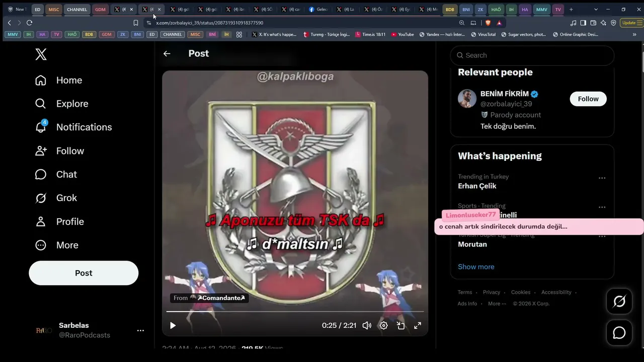644x362 pixels.
Task: Open the Terms footer link
Action: 465,293
